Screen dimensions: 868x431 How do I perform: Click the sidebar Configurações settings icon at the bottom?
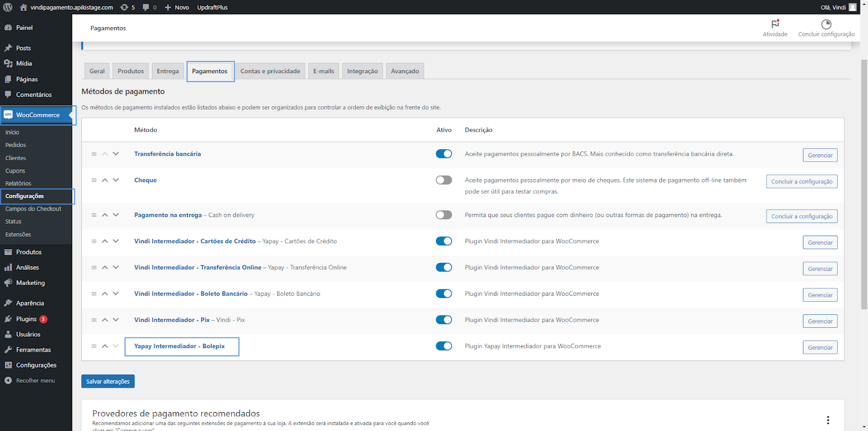(8, 365)
